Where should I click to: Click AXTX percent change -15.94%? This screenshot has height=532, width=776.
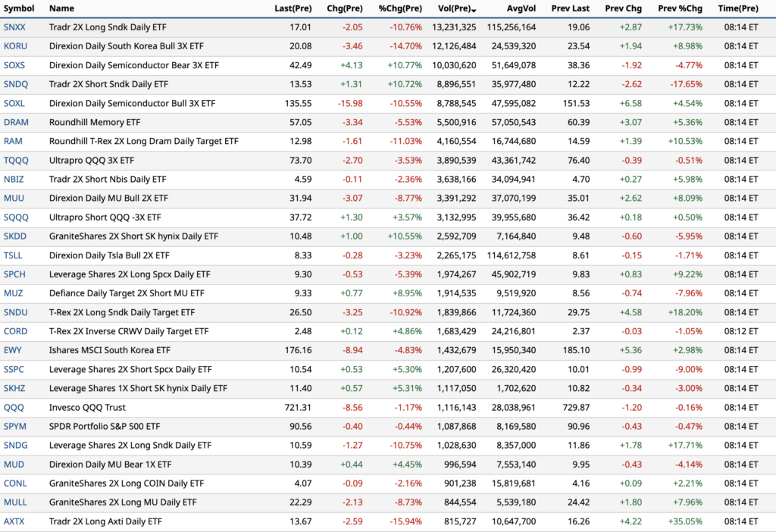(x=405, y=521)
